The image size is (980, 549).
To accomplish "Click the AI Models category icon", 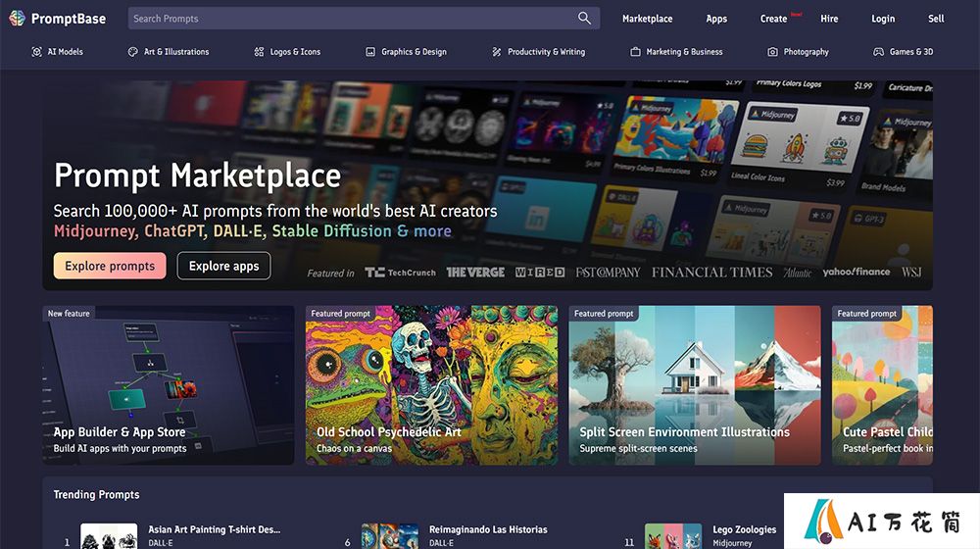I will click(x=37, y=52).
